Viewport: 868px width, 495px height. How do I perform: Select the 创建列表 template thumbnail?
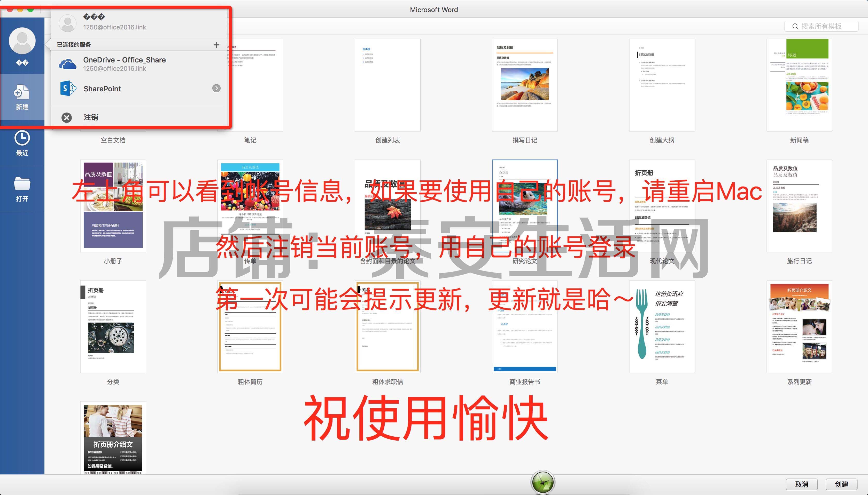tap(388, 85)
